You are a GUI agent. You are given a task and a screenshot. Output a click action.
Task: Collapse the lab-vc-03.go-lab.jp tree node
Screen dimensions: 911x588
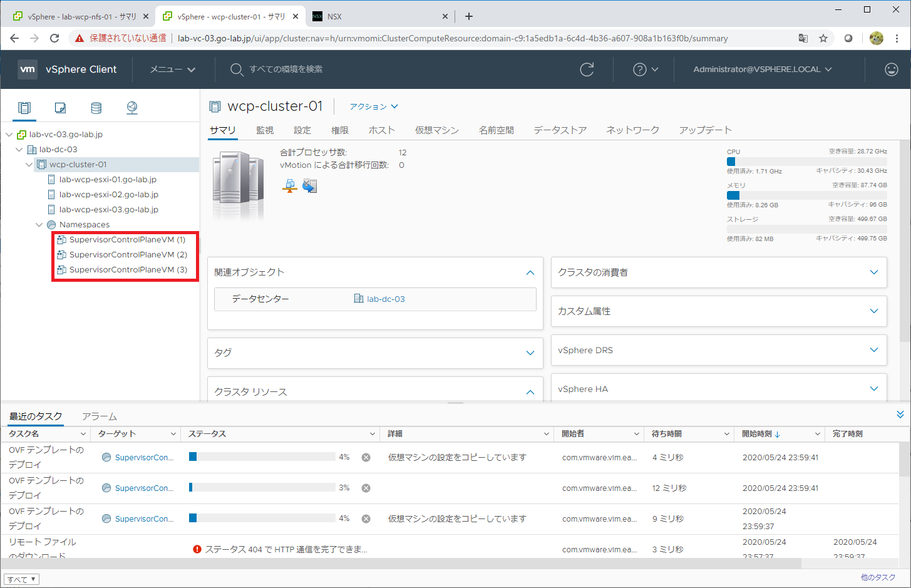(x=9, y=135)
